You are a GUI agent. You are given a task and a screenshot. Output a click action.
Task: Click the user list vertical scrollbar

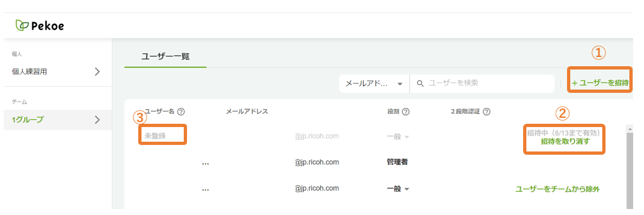[629, 168]
